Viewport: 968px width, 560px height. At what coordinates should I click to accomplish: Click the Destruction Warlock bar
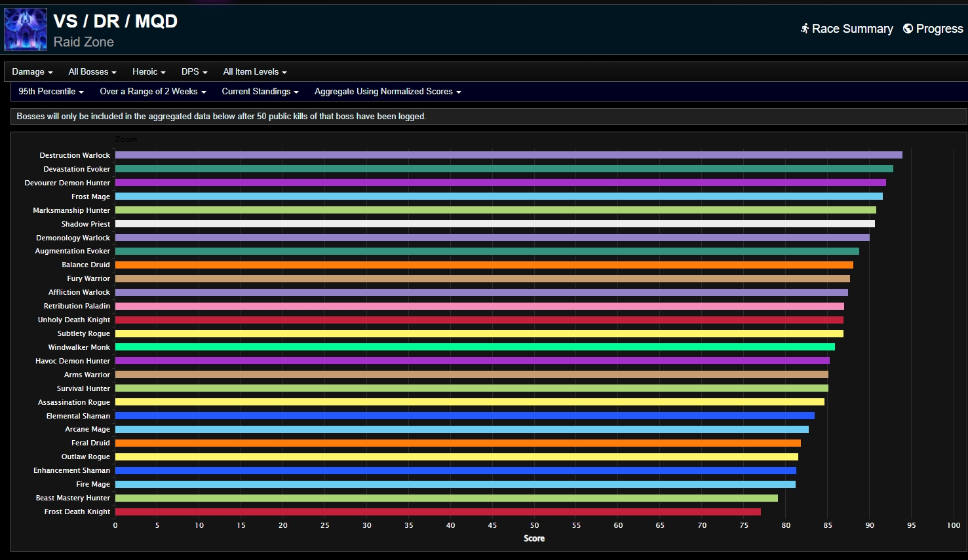click(509, 155)
